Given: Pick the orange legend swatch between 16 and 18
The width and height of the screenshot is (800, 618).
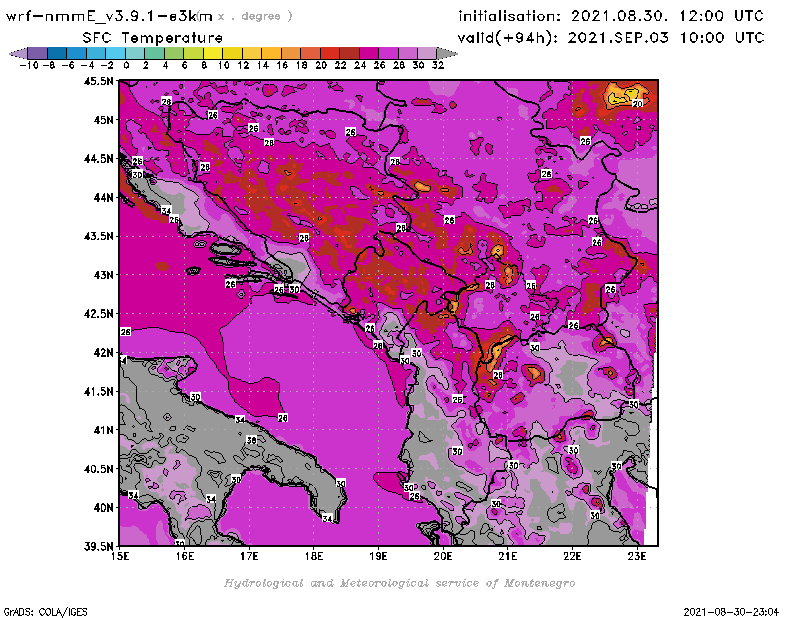Looking at the screenshot, I should [291, 53].
